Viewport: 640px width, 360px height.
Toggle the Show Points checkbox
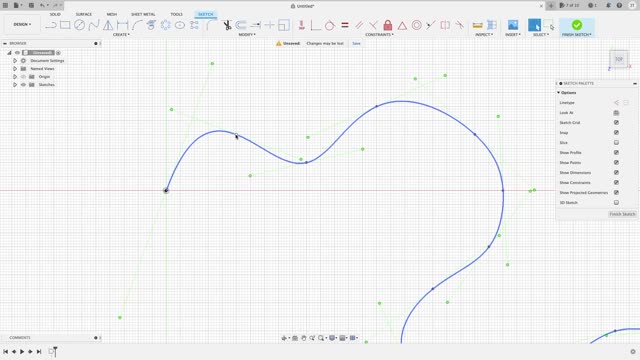pyautogui.click(x=616, y=162)
